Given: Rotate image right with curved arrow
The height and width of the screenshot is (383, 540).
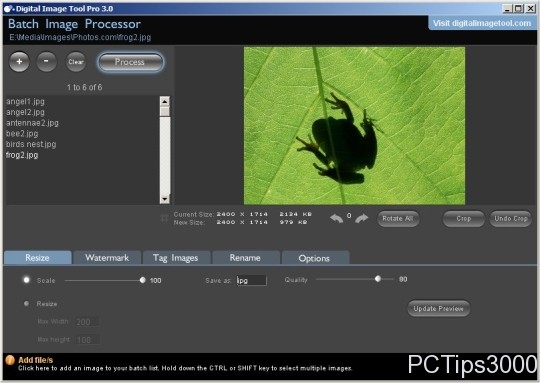Looking at the screenshot, I should click(362, 218).
